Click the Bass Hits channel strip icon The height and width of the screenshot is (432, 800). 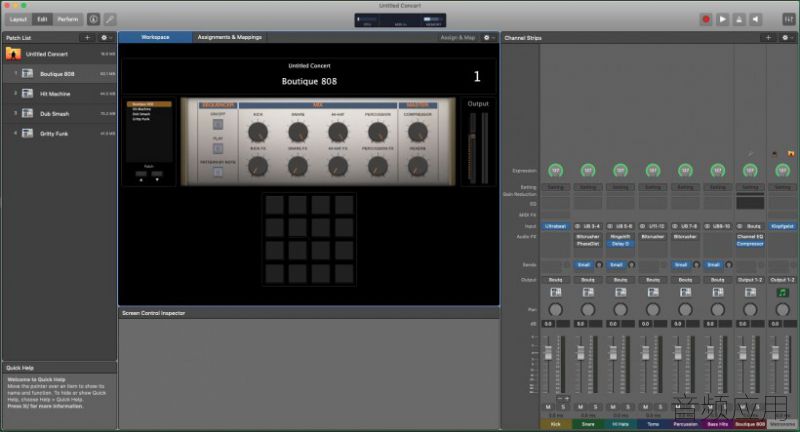(718, 292)
